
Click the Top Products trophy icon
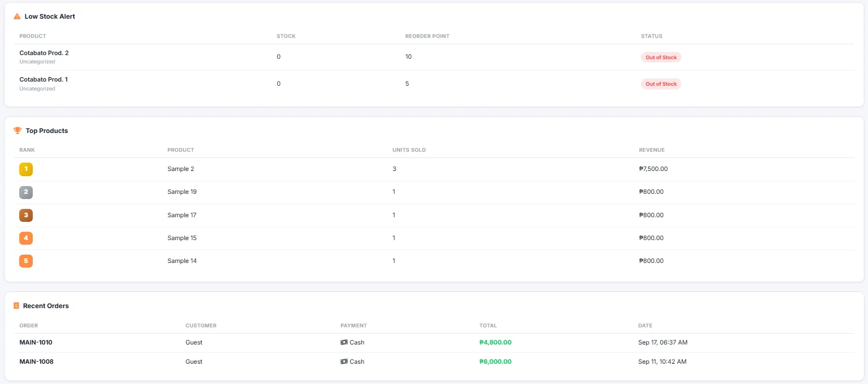coord(18,130)
